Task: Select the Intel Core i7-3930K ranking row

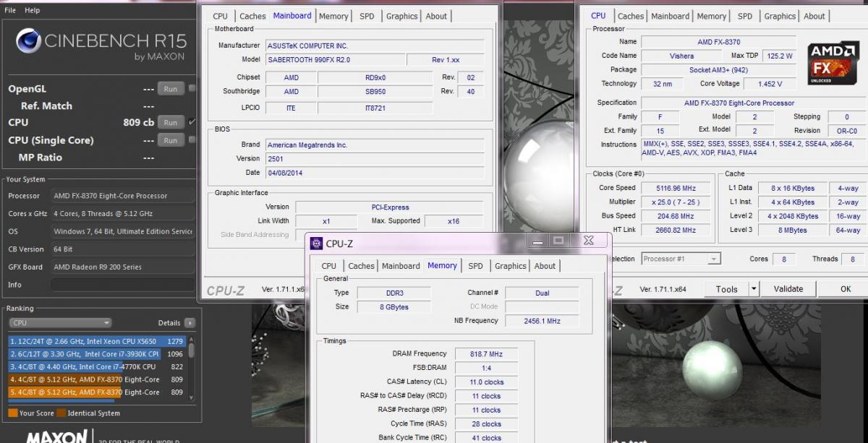Action: (97, 354)
